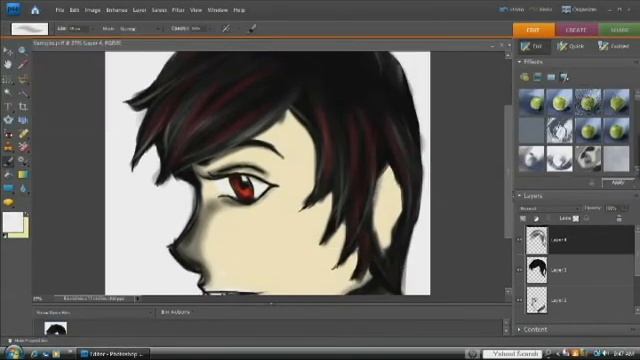This screenshot has height=360, width=640.
Task: Select the Blur drop tool
Action: [23, 189]
